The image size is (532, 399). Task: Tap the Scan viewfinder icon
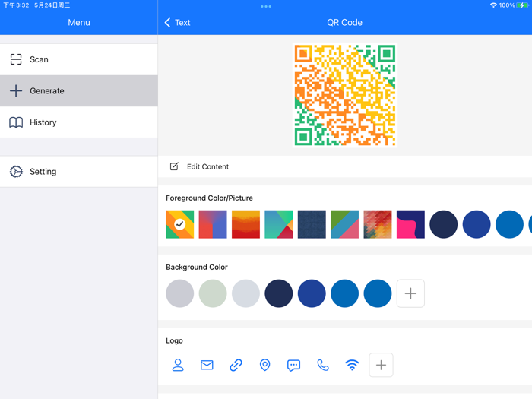coord(16,59)
